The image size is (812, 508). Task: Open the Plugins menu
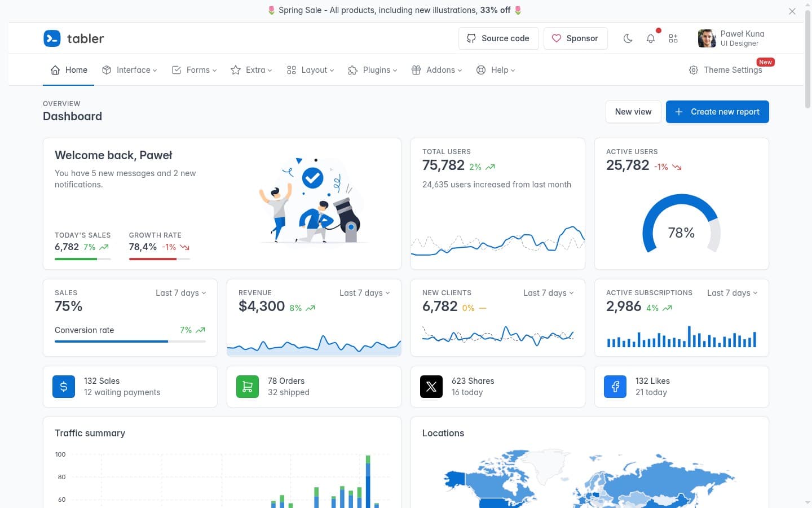pyautogui.click(x=373, y=70)
